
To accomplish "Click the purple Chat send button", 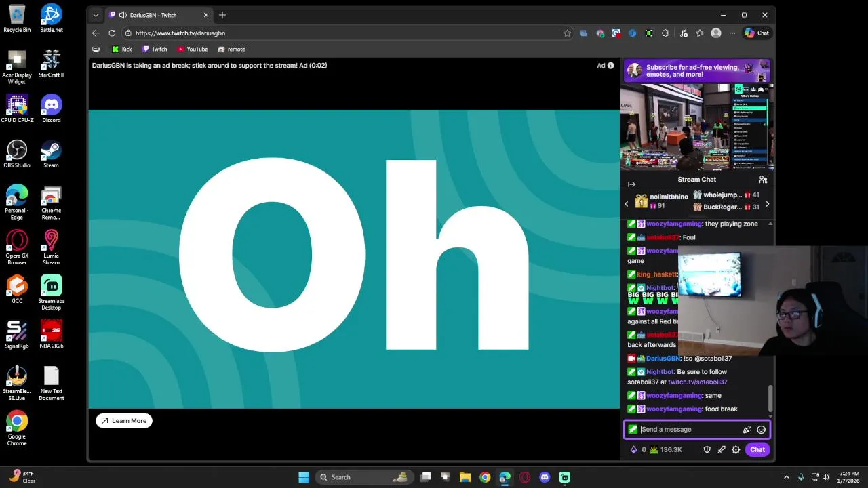I will pos(757,449).
